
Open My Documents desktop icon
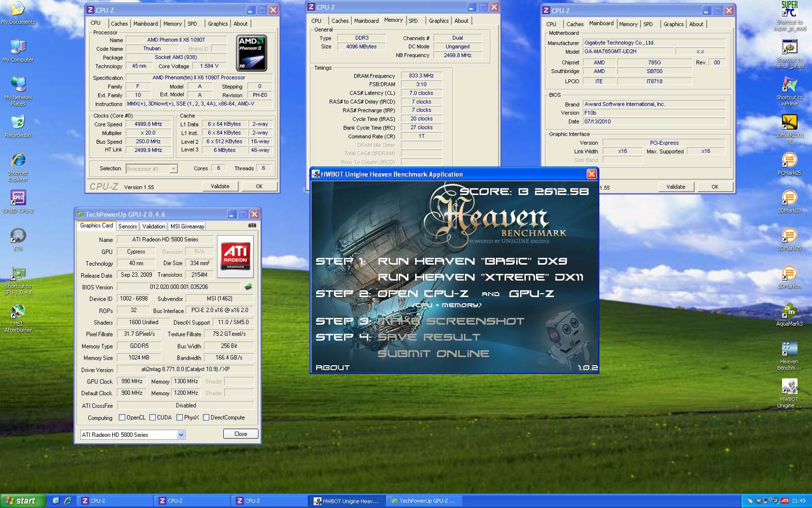18,13
